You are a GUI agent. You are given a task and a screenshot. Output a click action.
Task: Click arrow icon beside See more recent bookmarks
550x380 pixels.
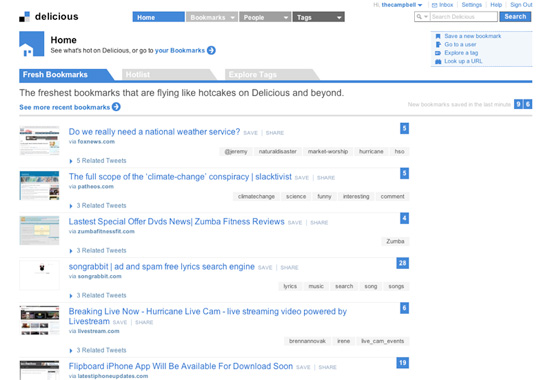coord(116,107)
